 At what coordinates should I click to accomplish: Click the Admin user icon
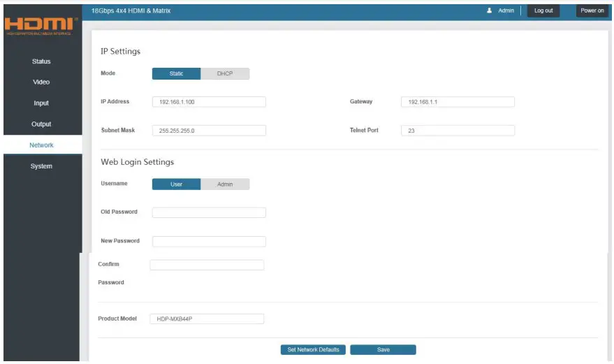tap(489, 10)
